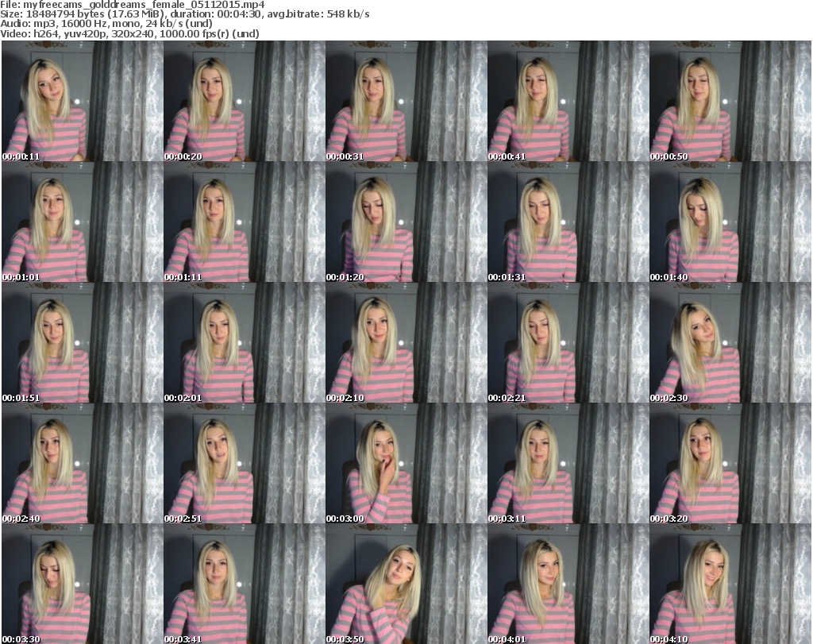Image resolution: width=813 pixels, height=644 pixels.
Task: Select the frame at 00:01:40
Action: tap(730, 222)
